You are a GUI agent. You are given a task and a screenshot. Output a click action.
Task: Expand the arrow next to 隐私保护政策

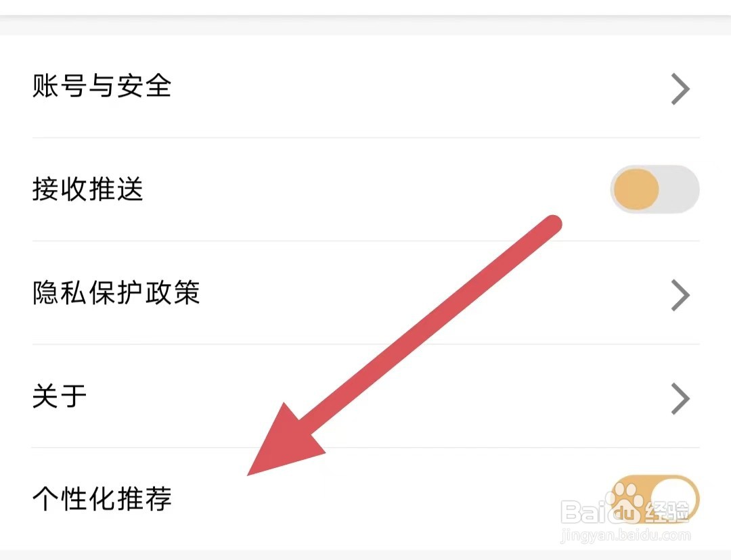click(680, 295)
